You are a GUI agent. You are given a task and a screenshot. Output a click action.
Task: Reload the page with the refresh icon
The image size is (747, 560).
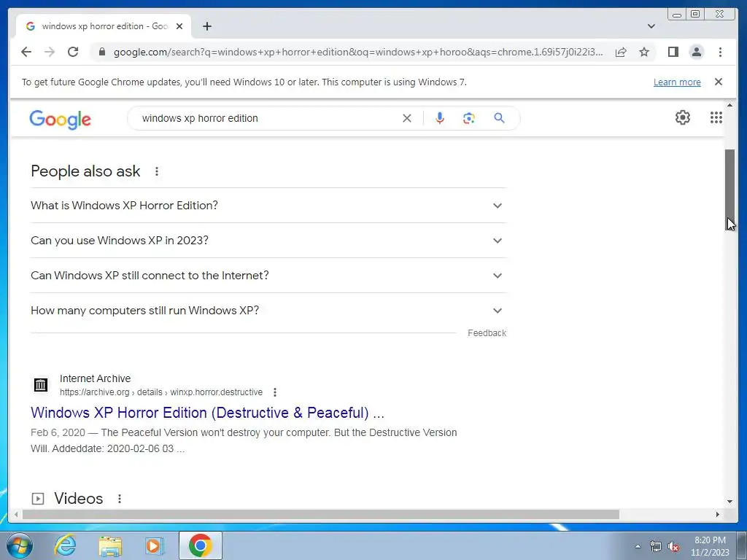point(73,52)
